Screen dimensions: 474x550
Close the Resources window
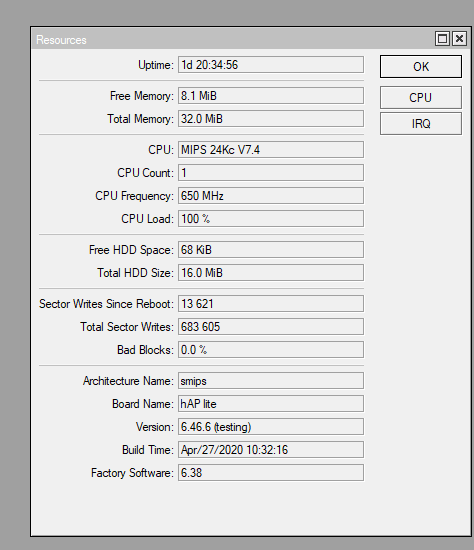(459, 39)
